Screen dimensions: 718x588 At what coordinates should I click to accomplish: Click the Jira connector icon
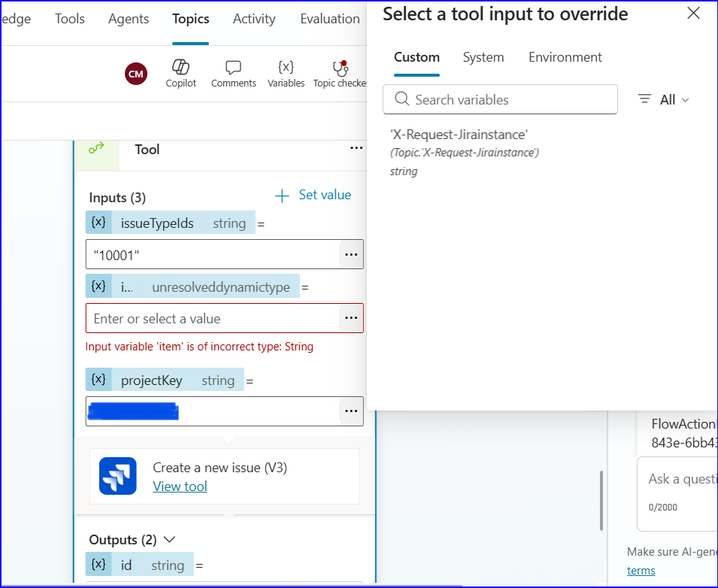(x=118, y=476)
